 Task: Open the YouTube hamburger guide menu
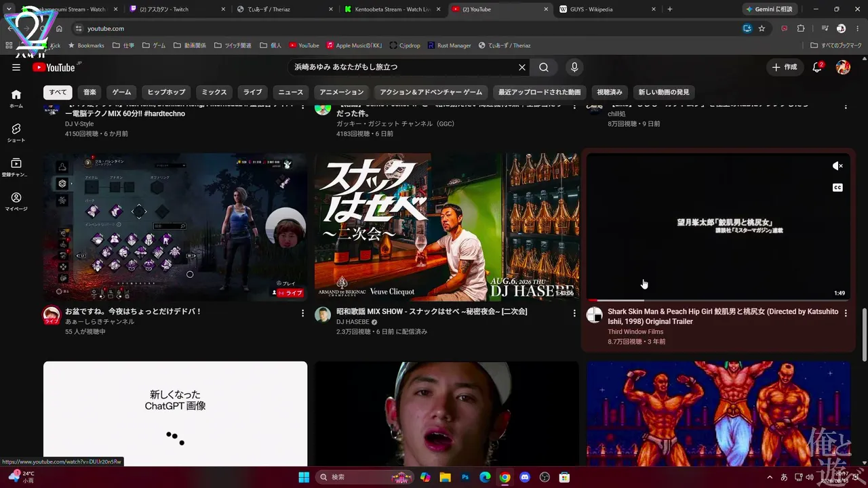[16, 67]
